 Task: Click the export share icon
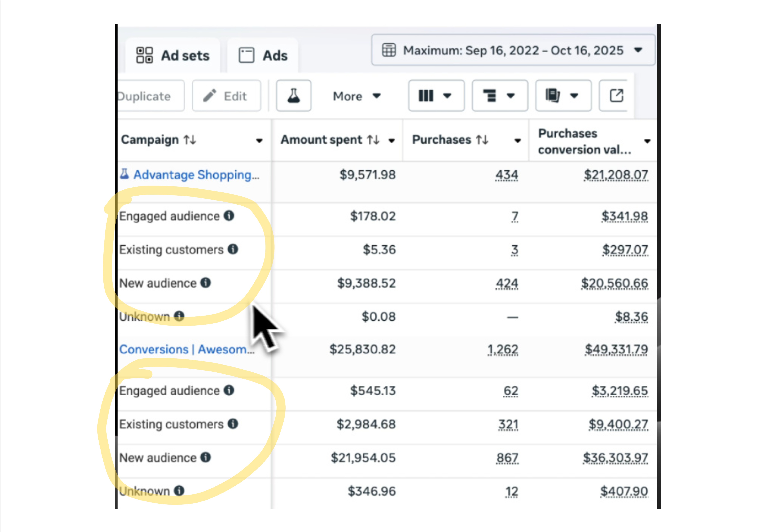[616, 96]
